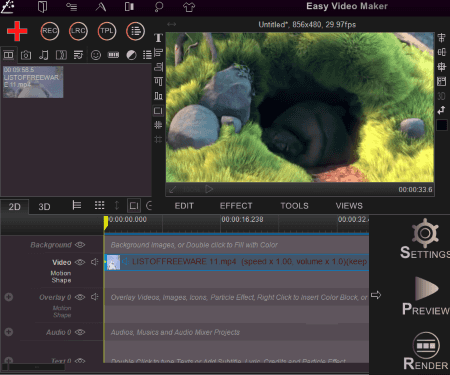Click the layout grid icon right of preview
Image resolution: width=450 pixels, height=375 pixels.
coord(441,81)
